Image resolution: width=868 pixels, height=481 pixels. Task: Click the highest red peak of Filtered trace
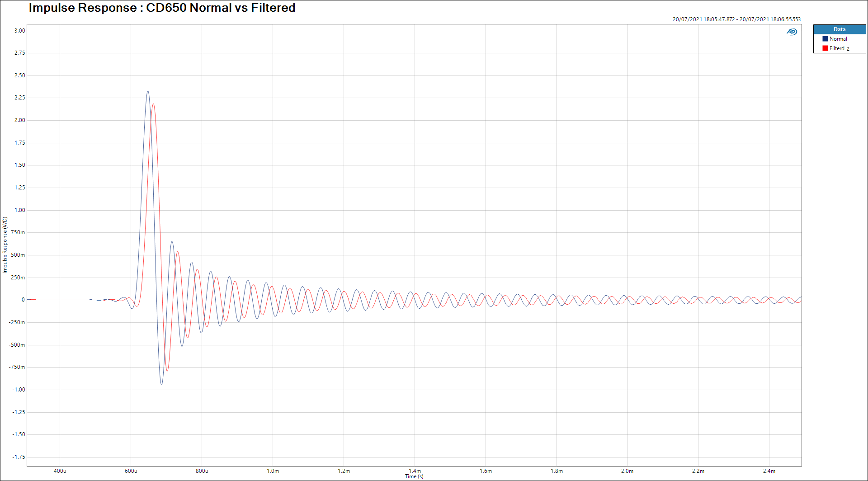(x=153, y=104)
